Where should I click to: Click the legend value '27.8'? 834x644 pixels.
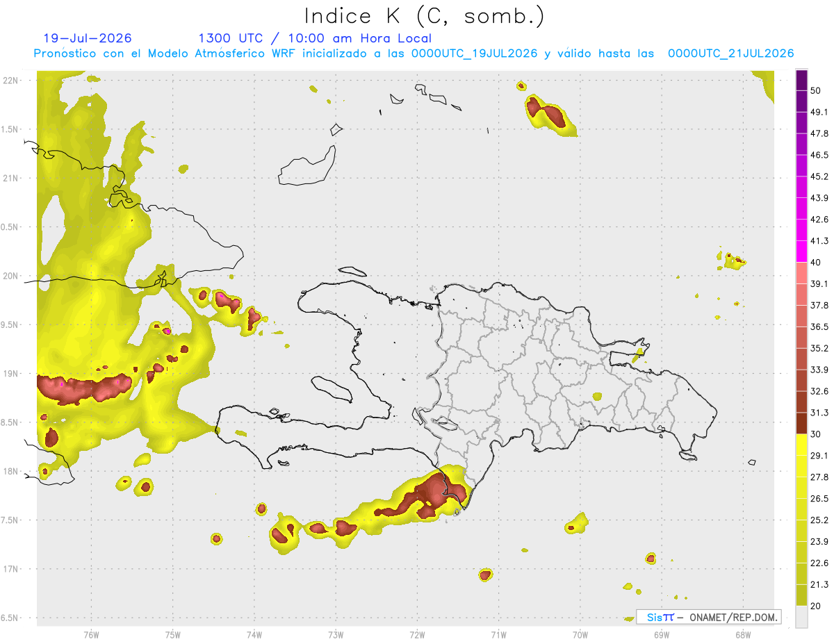[819, 477]
